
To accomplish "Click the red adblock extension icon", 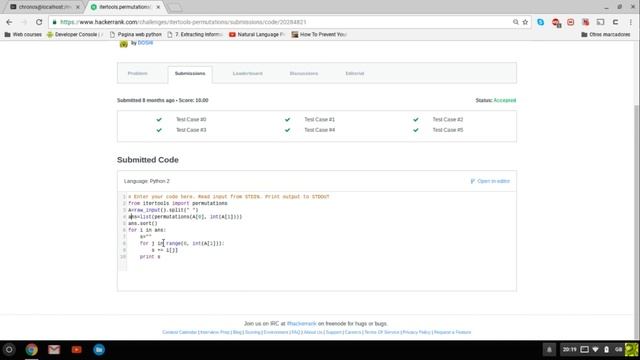I will tap(556, 22).
